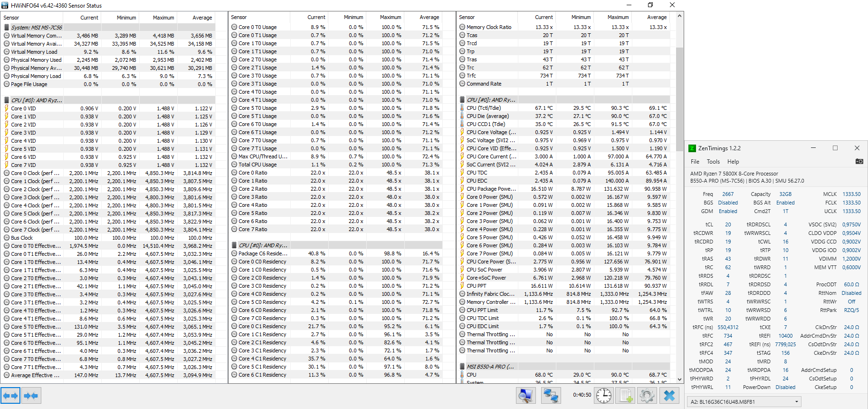Select the Infinity Fabric Cloc... row

point(564,294)
